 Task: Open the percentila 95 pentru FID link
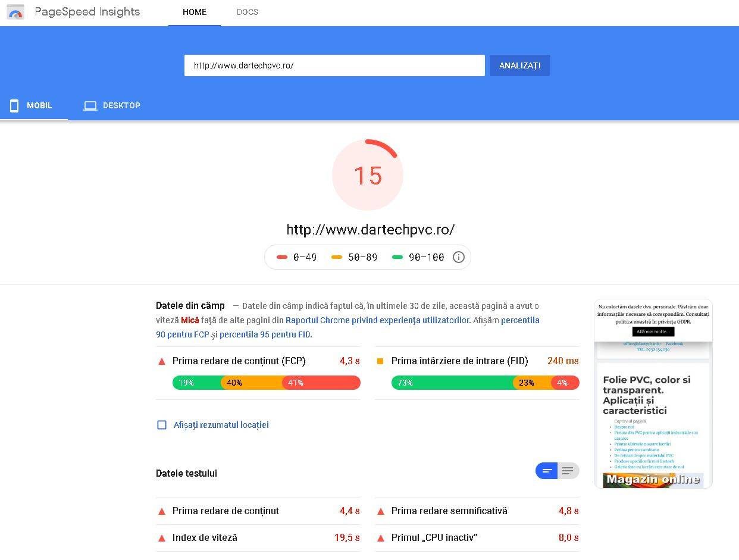point(265,334)
